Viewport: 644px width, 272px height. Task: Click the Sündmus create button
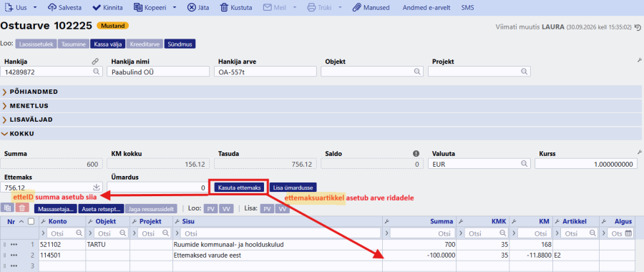tap(180, 44)
